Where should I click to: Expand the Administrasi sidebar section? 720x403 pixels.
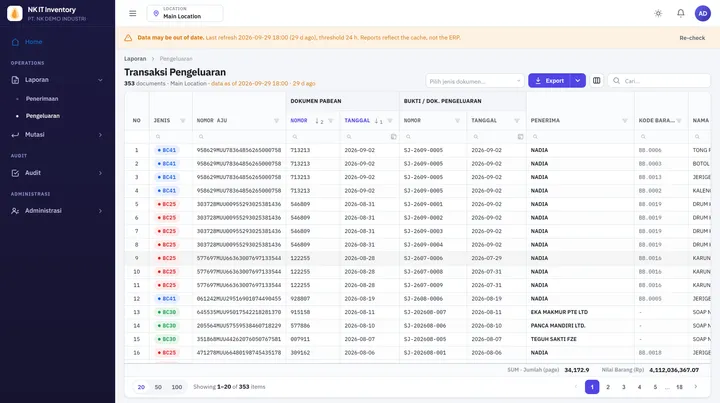click(57, 211)
